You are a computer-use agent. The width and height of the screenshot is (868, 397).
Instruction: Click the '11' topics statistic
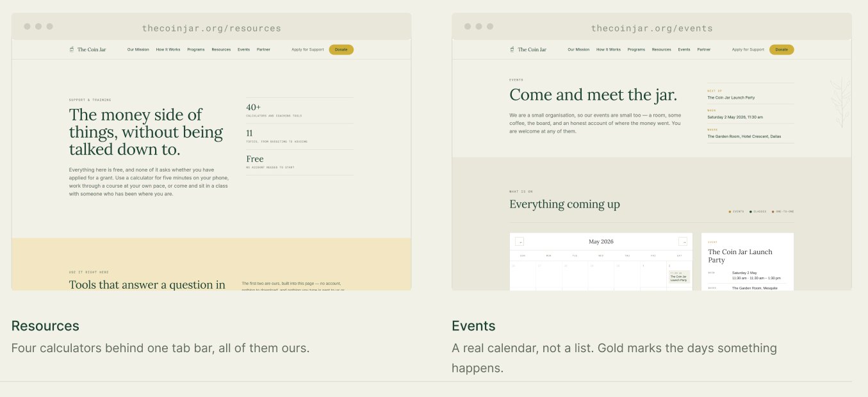249,133
